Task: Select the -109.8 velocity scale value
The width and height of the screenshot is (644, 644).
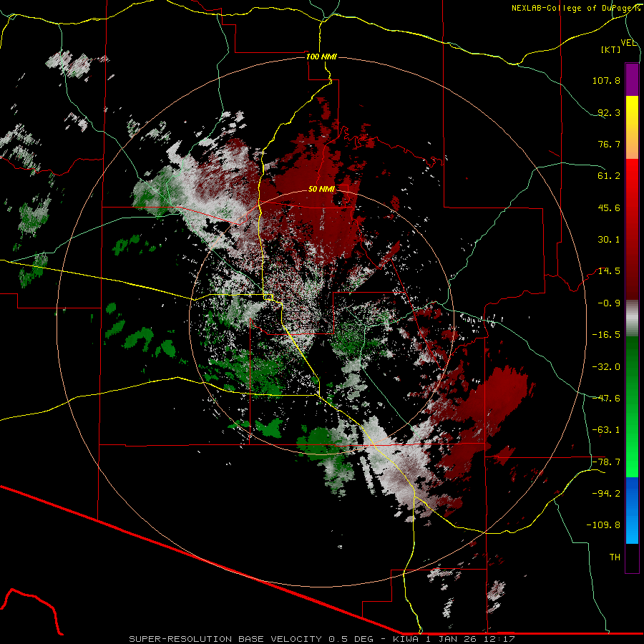Action: point(603,525)
